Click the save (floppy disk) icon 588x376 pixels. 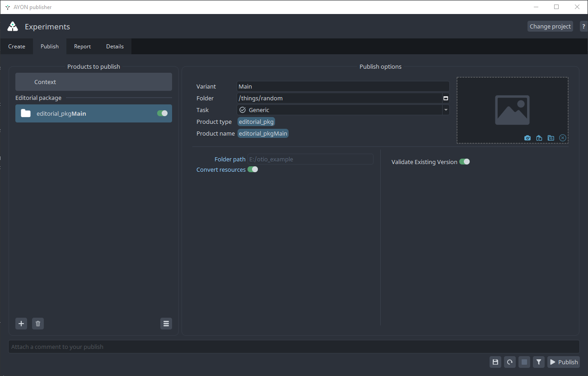coord(495,362)
